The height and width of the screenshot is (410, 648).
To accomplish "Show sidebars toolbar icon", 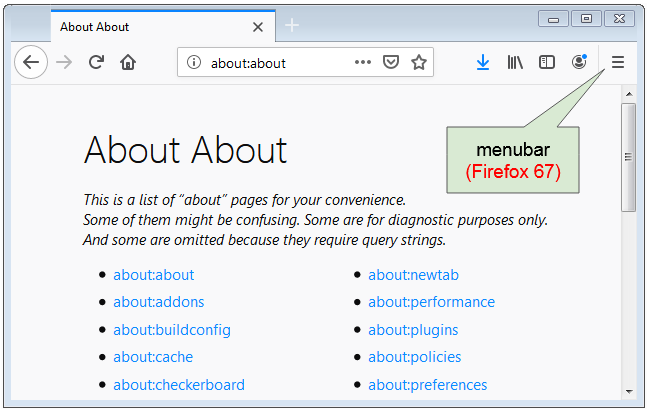I will point(547,62).
